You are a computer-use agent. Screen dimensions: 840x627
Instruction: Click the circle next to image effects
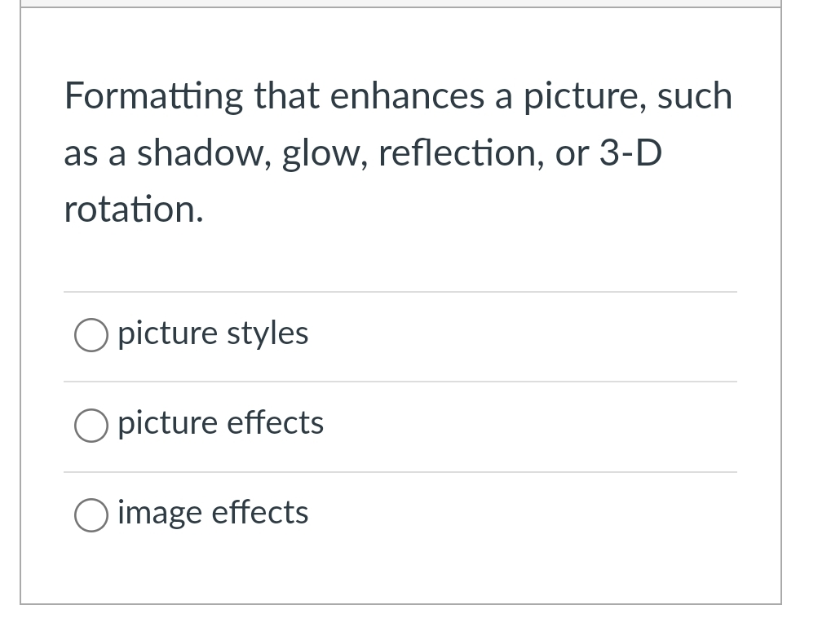coord(91,514)
